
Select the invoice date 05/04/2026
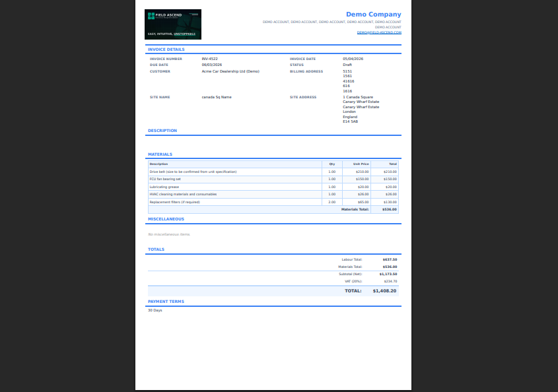pyautogui.click(x=353, y=59)
